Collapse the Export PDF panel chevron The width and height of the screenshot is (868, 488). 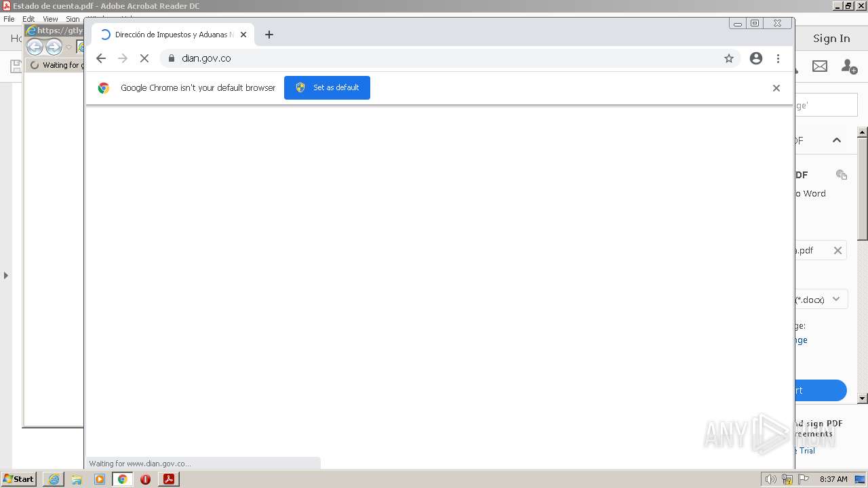837,140
